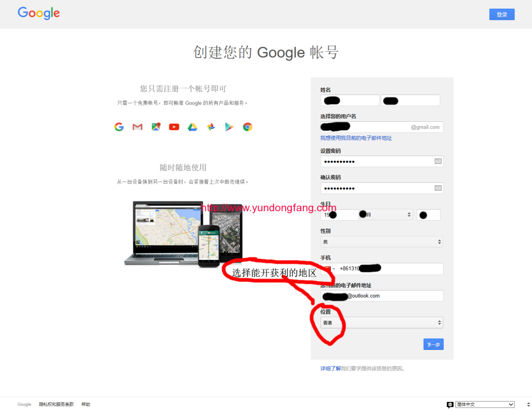The image size is (532, 411).
Task: Click the Chrome product icon
Action: tap(248, 127)
